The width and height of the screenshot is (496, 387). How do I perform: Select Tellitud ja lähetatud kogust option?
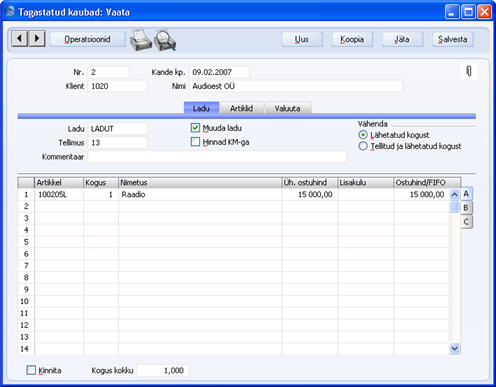pos(363,146)
